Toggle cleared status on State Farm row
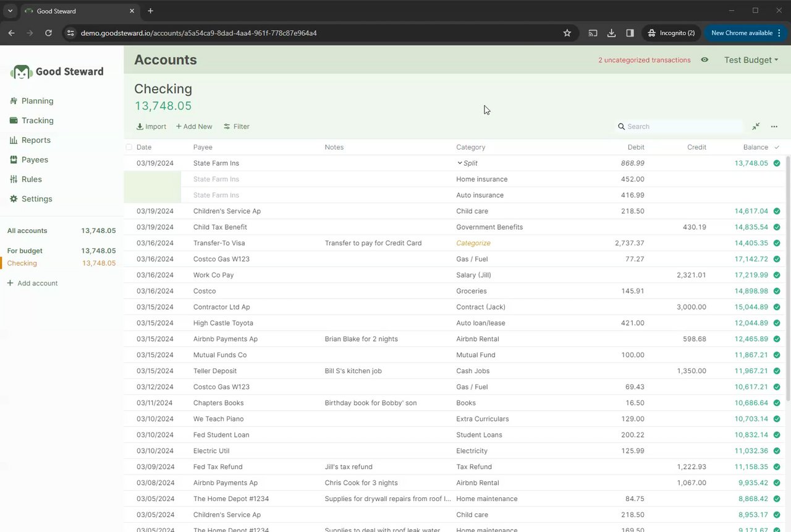The image size is (791, 532). [x=777, y=163]
